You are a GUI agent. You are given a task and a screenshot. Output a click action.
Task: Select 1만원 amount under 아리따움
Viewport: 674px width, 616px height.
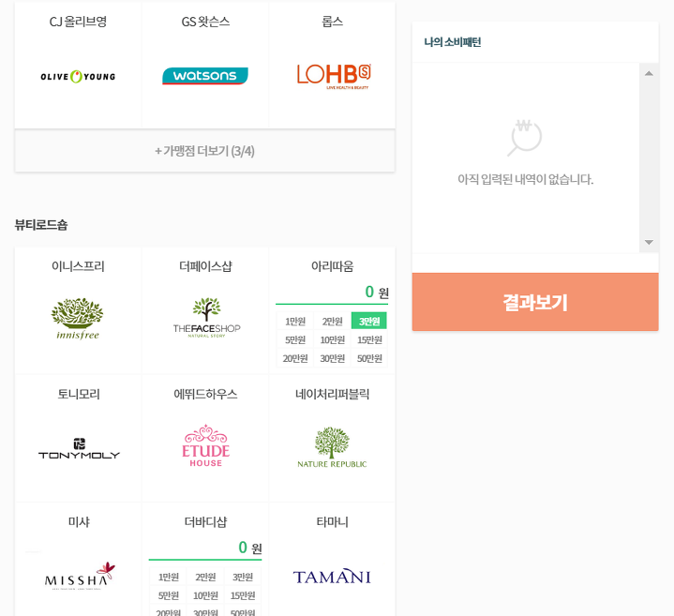295,322
